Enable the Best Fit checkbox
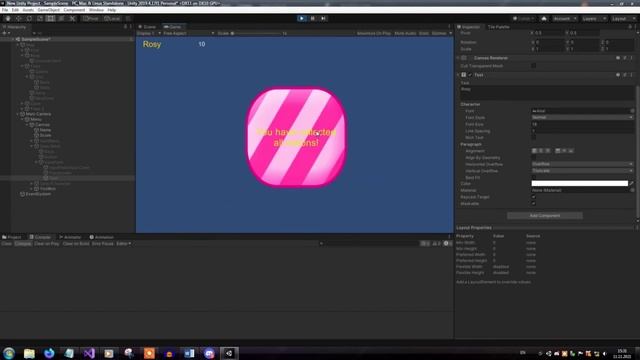The width and height of the screenshot is (640, 360). click(534, 178)
